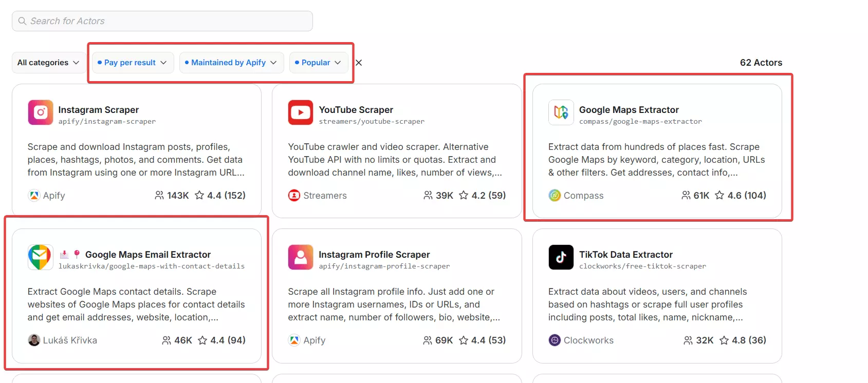This screenshot has width=868, height=383.
Task: Click the Lukáš Křivka author name
Action: point(70,340)
